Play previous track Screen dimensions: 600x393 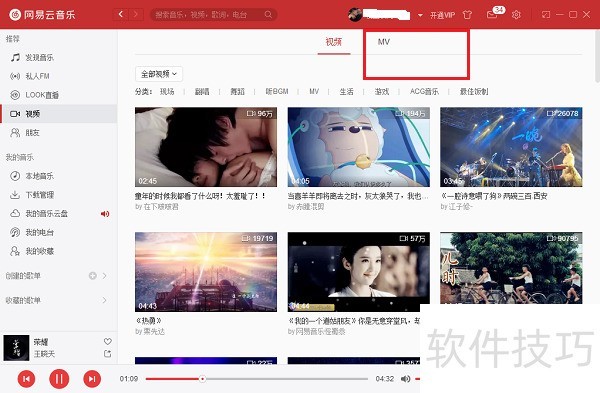pyautogui.click(x=26, y=379)
